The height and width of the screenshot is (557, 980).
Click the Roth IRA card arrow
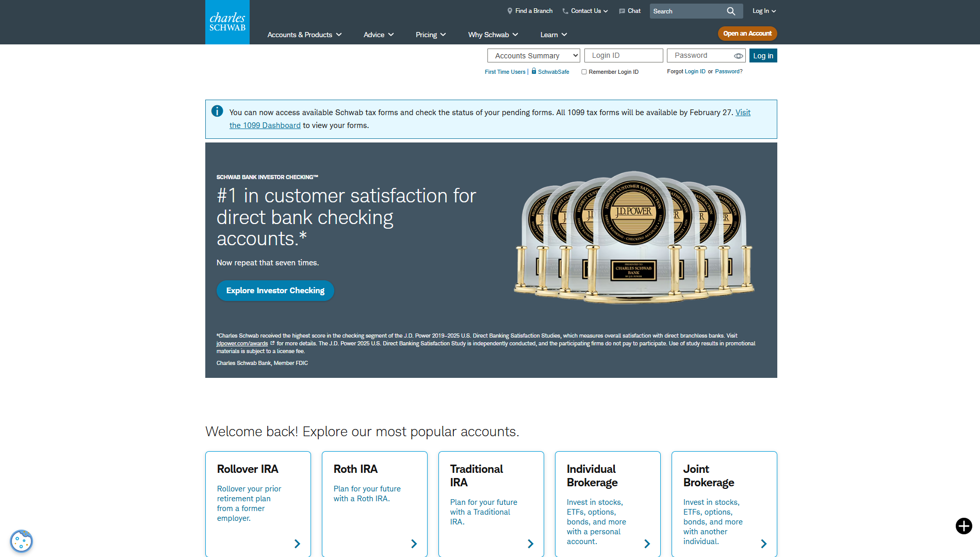(x=414, y=544)
